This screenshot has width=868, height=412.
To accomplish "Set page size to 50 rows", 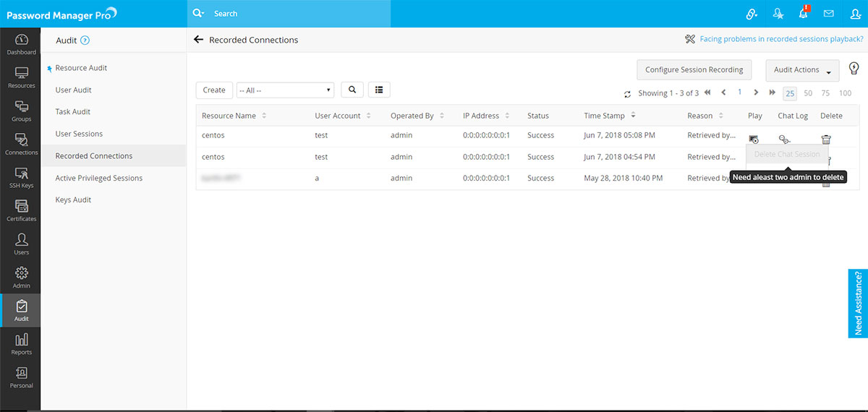I will pyautogui.click(x=808, y=93).
